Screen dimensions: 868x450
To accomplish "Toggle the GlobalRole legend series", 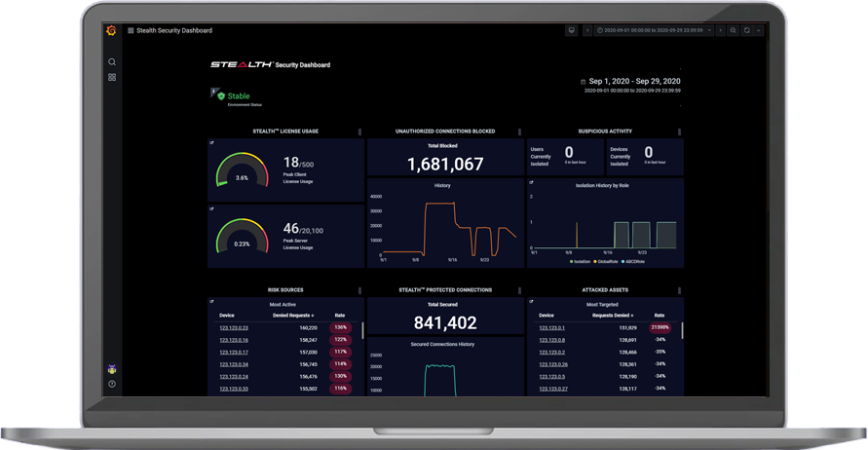I will point(606,261).
